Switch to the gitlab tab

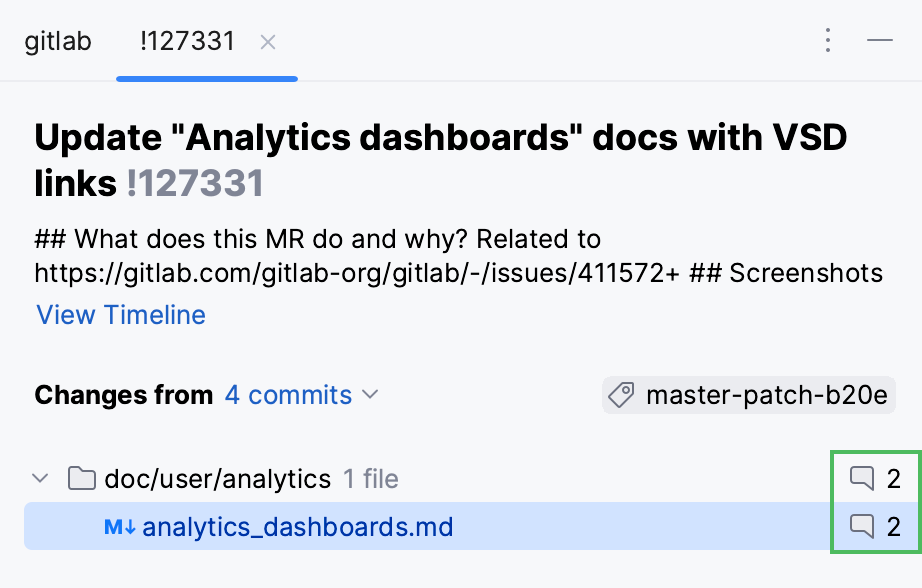point(58,41)
